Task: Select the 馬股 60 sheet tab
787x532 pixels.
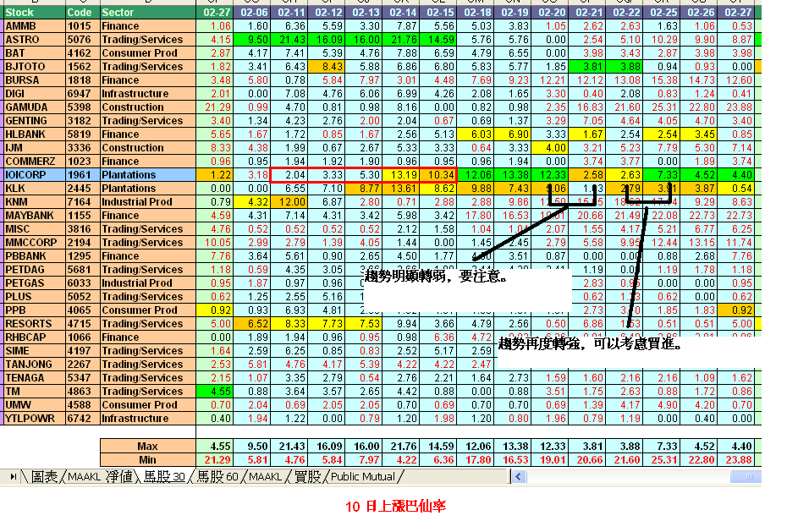Action: (217, 477)
